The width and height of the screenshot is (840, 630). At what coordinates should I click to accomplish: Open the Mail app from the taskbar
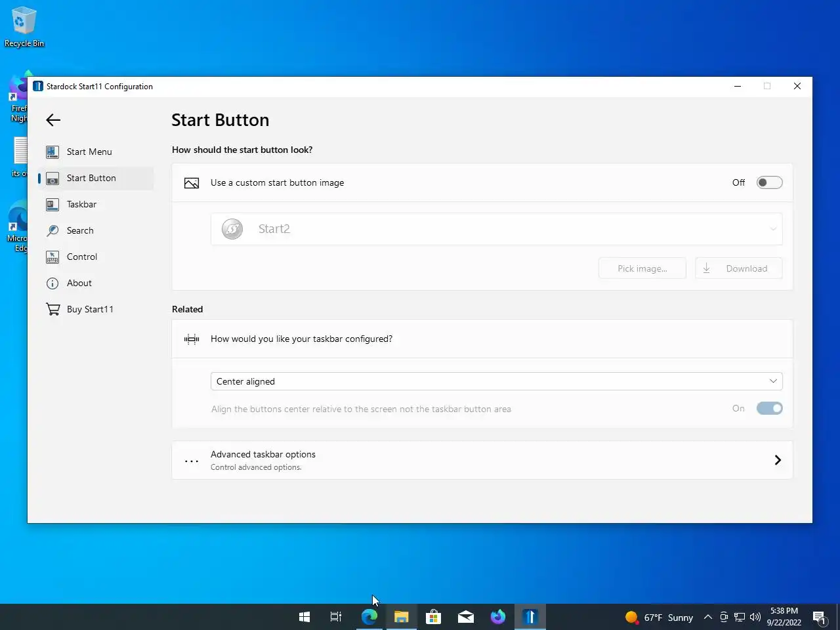click(465, 617)
